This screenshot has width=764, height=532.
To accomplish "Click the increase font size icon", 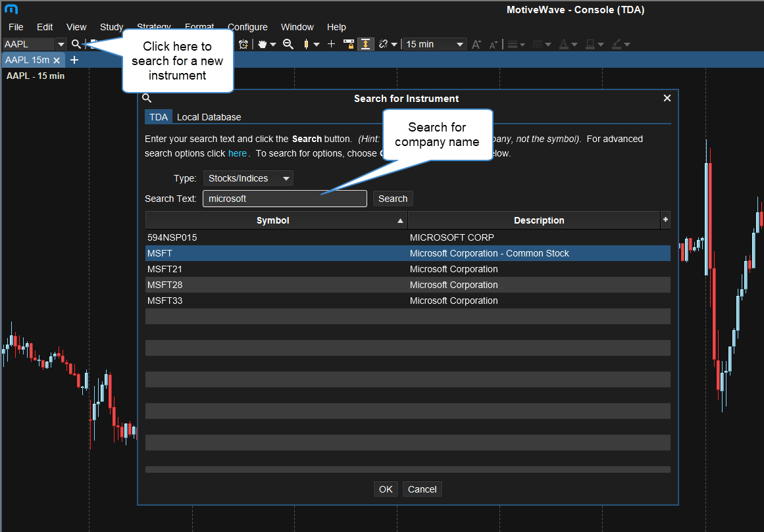I will (476, 44).
